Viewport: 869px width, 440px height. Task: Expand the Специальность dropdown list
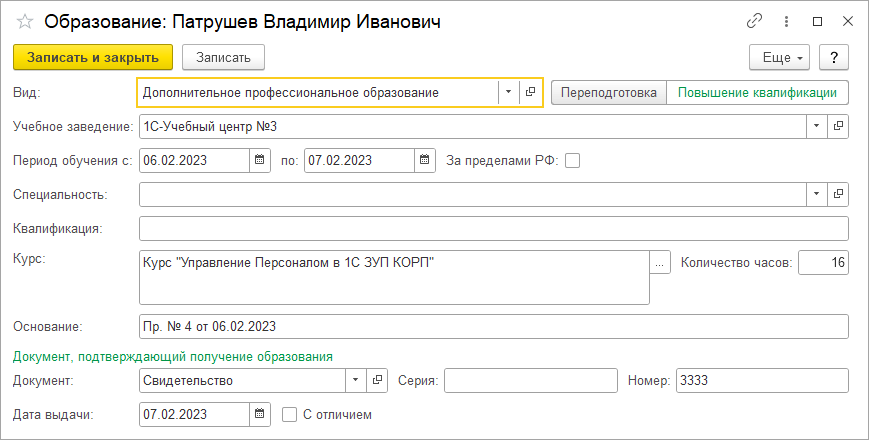pyautogui.click(x=816, y=194)
